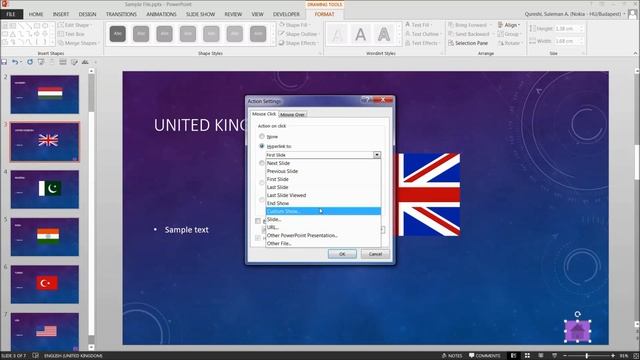Choose Last Slide Viewed from the list
This screenshot has width=640, height=360.
pyautogui.click(x=323, y=195)
